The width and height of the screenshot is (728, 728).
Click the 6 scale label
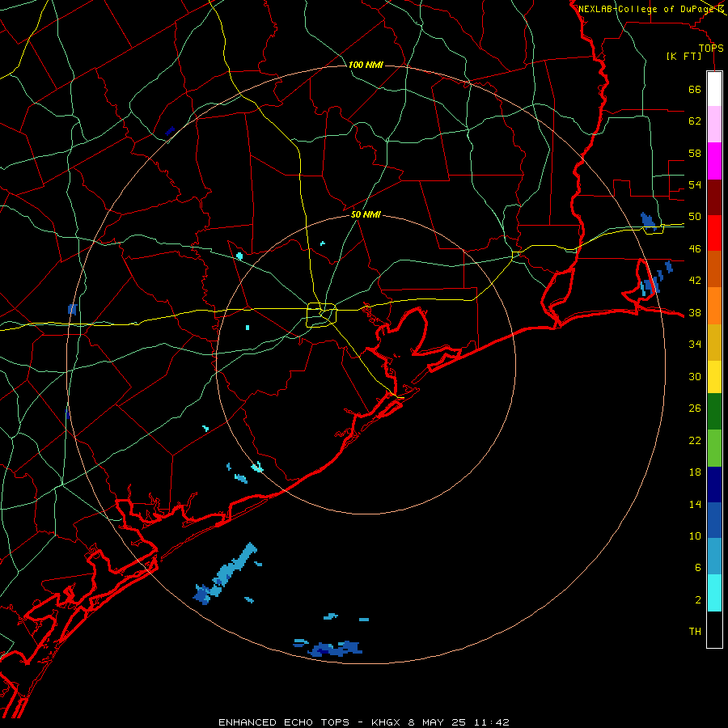click(698, 568)
